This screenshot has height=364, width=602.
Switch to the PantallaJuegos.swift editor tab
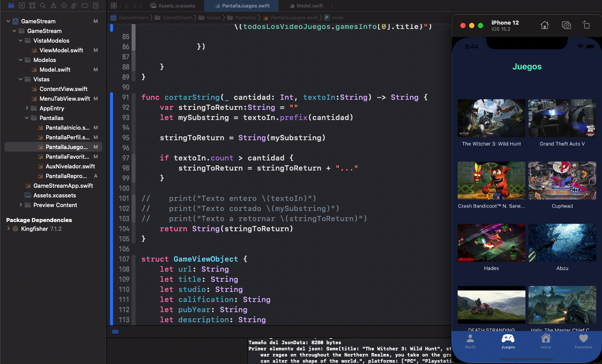tap(241, 6)
